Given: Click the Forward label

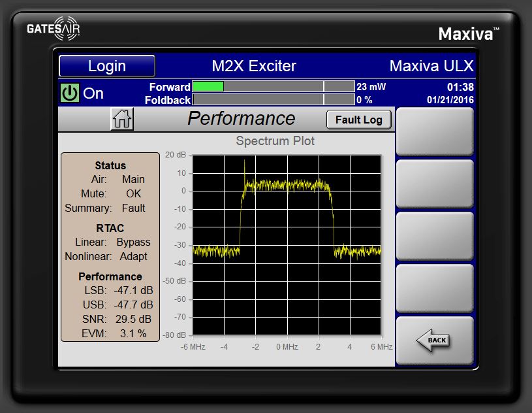Looking at the screenshot, I should [x=170, y=87].
